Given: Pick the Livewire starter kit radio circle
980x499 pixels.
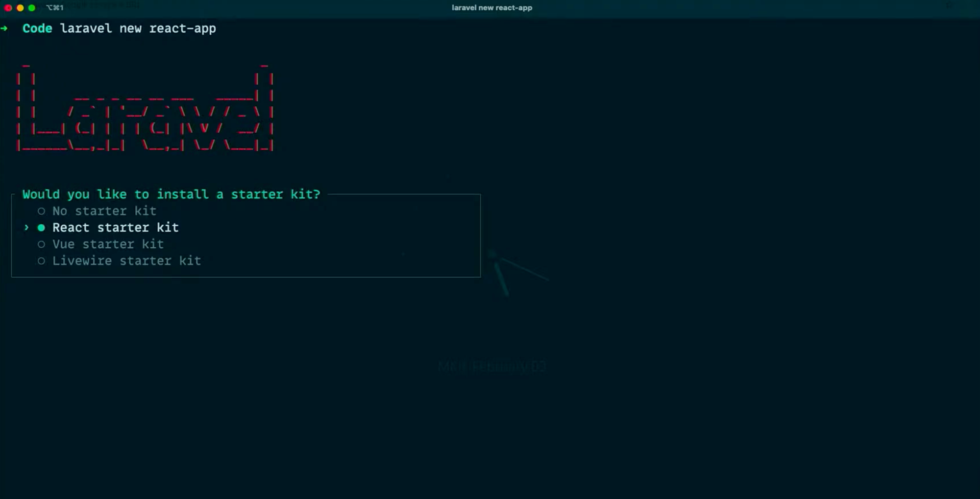Looking at the screenshot, I should coord(42,261).
